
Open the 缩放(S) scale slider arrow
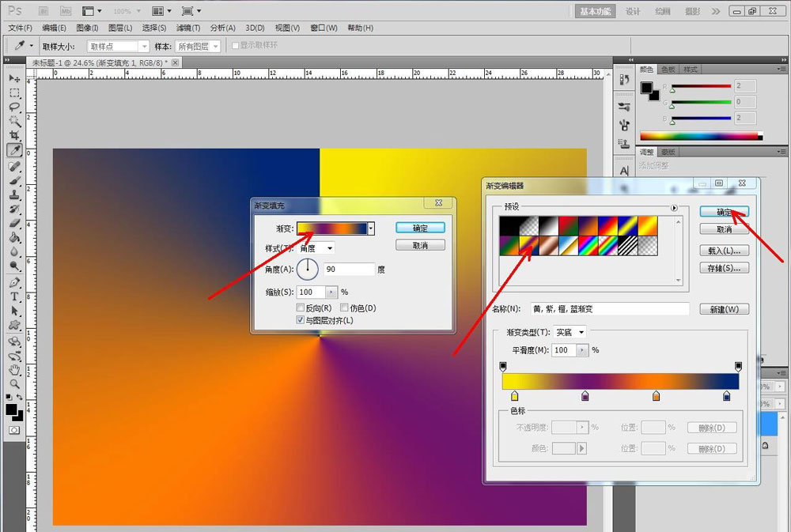point(331,292)
